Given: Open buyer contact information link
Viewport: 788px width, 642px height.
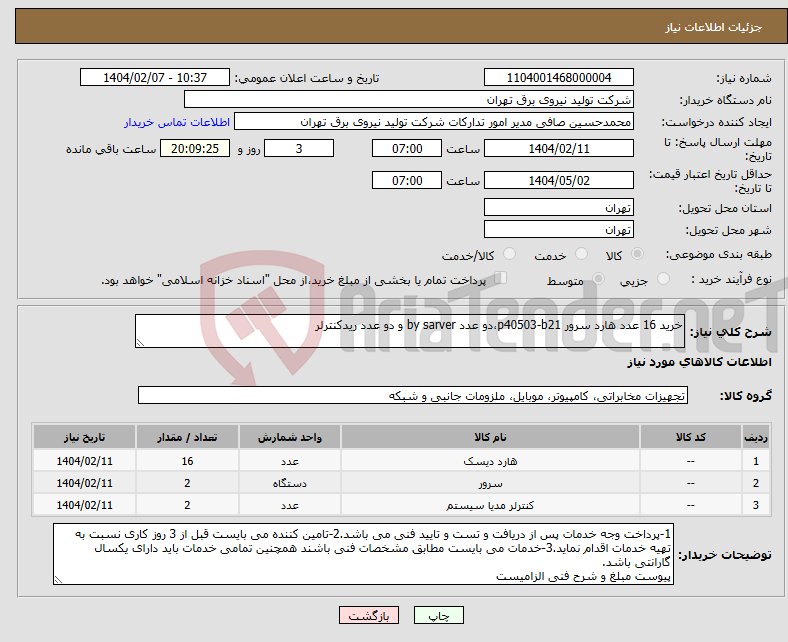Looking at the screenshot, I should pyautogui.click(x=177, y=122).
